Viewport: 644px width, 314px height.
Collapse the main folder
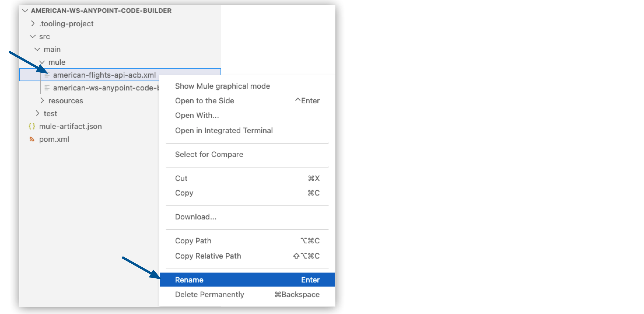coord(37,49)
